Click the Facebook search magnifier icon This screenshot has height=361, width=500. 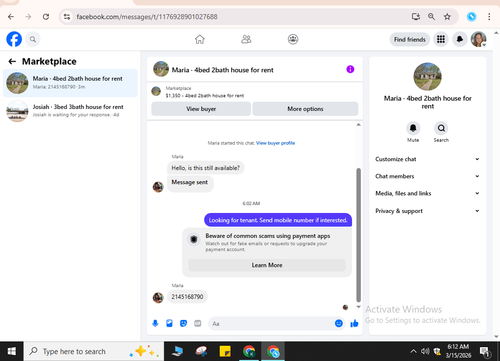click(x=33, y=39)
